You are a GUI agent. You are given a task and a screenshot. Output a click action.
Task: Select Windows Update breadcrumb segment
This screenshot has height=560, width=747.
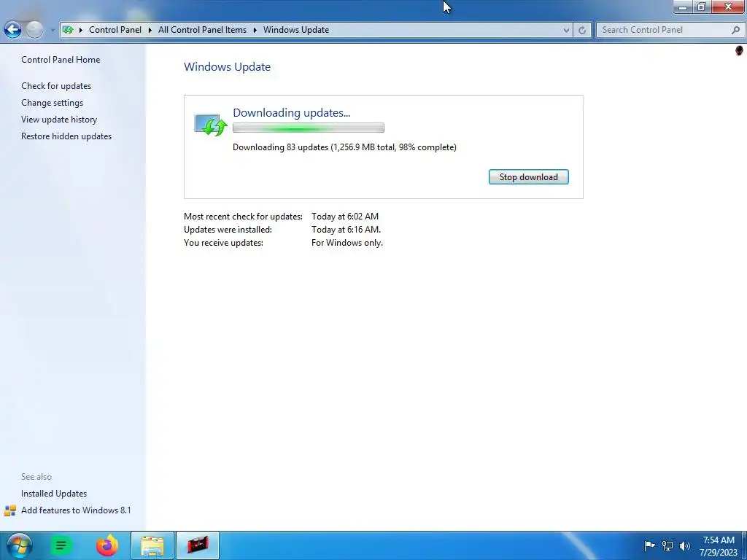(296, 29)
